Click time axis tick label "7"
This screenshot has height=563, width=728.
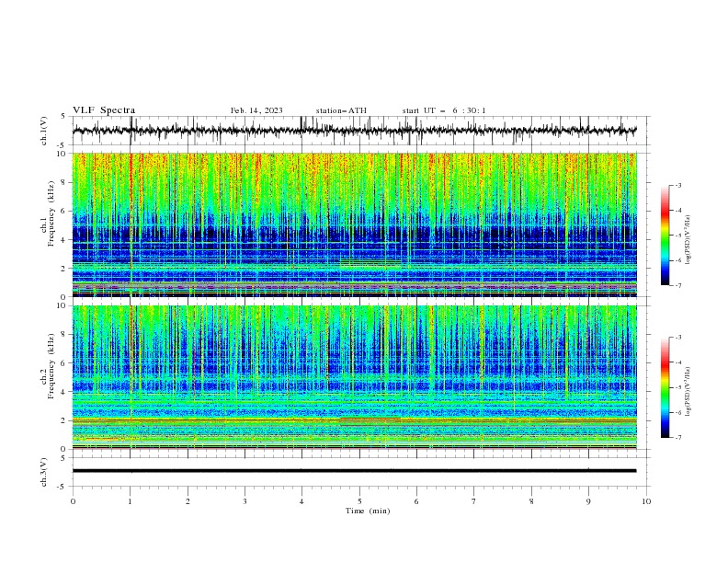click(474, 501)
